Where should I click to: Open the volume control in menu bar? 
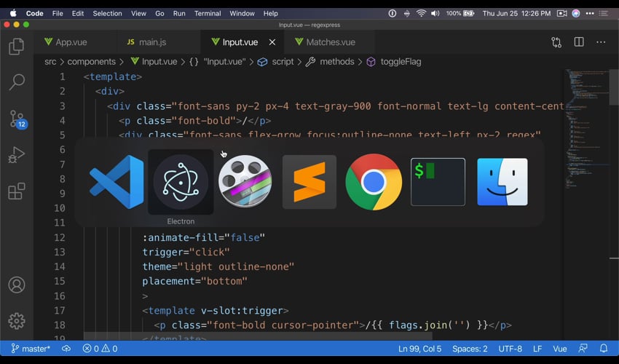[x=435, y=13]
